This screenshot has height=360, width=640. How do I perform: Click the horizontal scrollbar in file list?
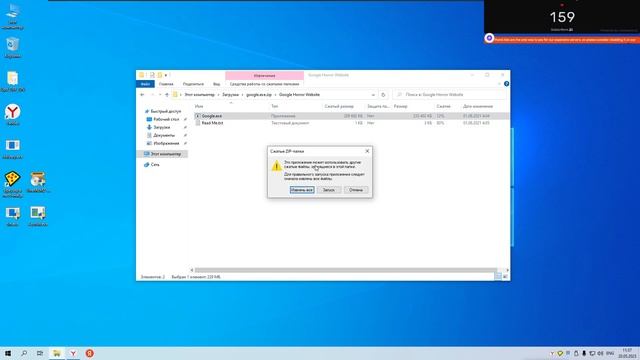coord(346,270)
